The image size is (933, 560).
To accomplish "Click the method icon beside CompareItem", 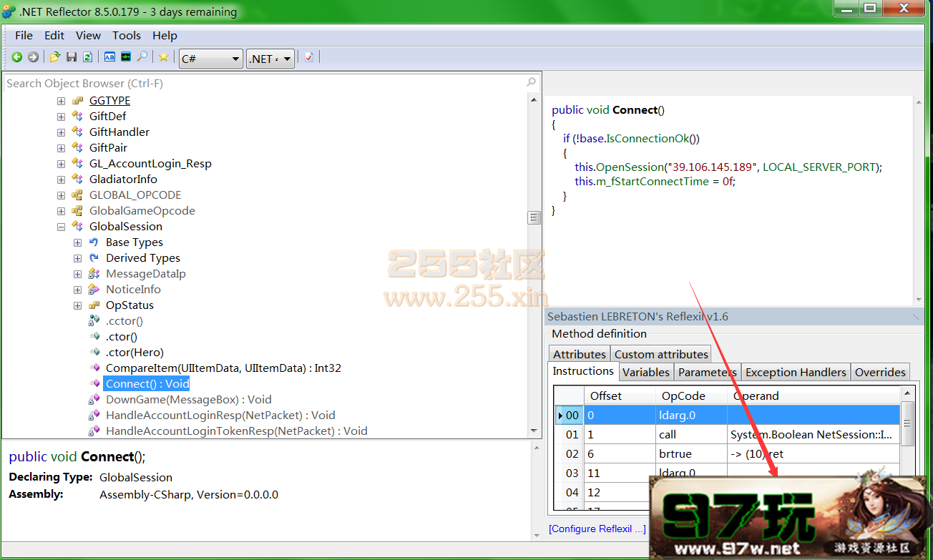I will (x=94, y=368).
